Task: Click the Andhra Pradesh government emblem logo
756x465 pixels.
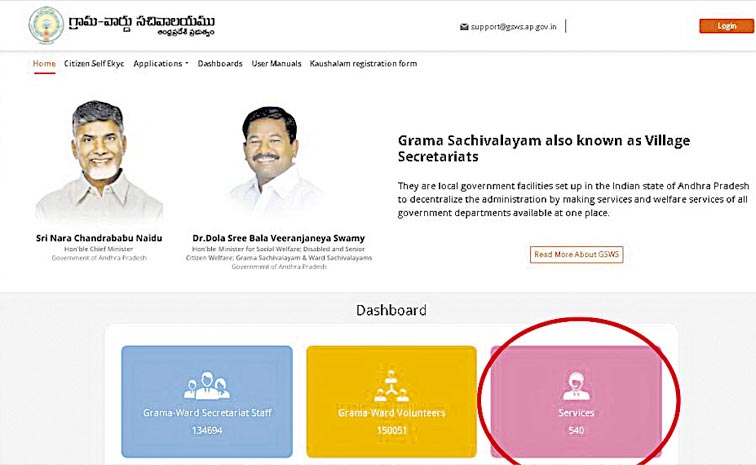Action: point(46,26)
